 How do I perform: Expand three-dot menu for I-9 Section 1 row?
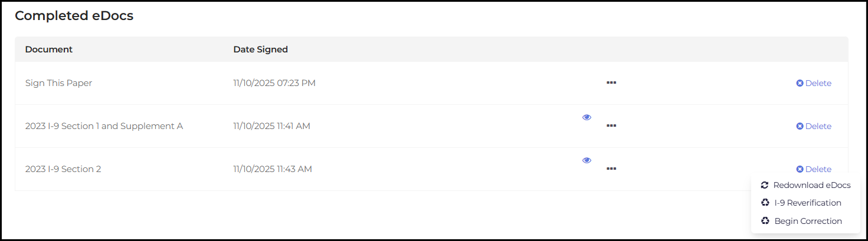pos(611,126)
